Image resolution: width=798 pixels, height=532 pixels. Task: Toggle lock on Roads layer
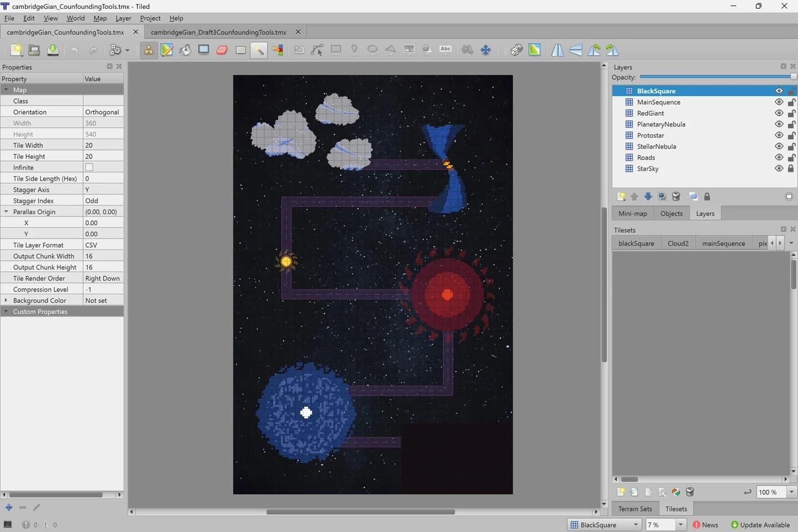791,157
